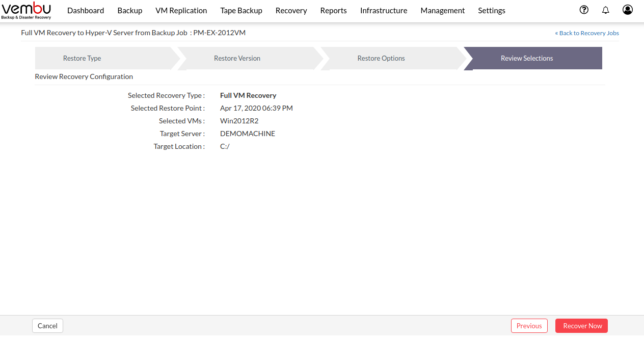The width and height of the screenshot is (644, 339).
Task: Open the Tape Backup menu
Action: point(242,10)
